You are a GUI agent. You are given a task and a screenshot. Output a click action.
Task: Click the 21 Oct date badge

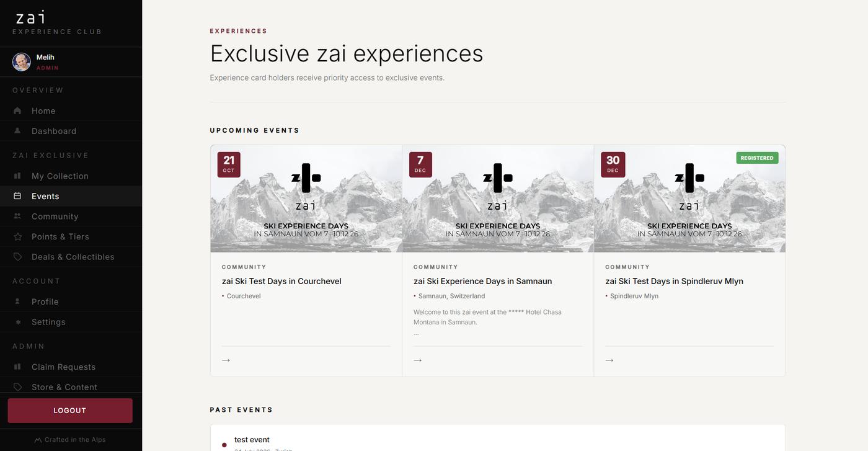(x=229, y=164)
